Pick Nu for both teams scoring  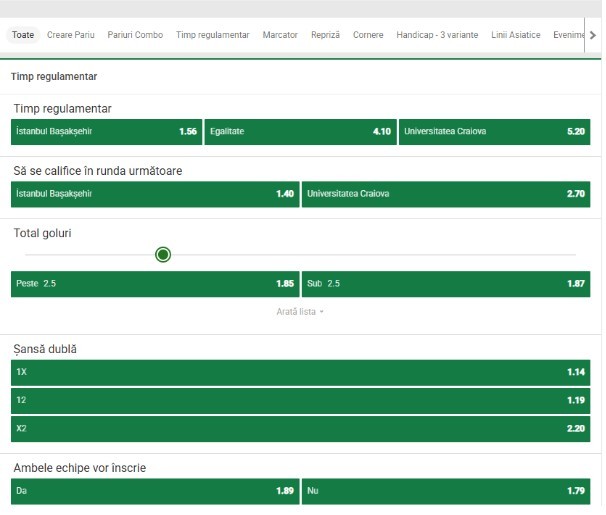446,491
